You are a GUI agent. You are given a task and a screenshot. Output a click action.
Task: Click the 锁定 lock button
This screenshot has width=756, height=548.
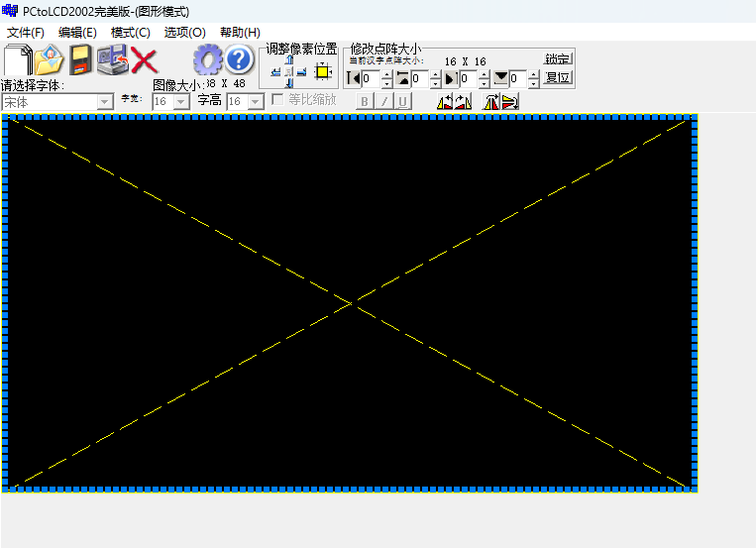tap(558, 58)
